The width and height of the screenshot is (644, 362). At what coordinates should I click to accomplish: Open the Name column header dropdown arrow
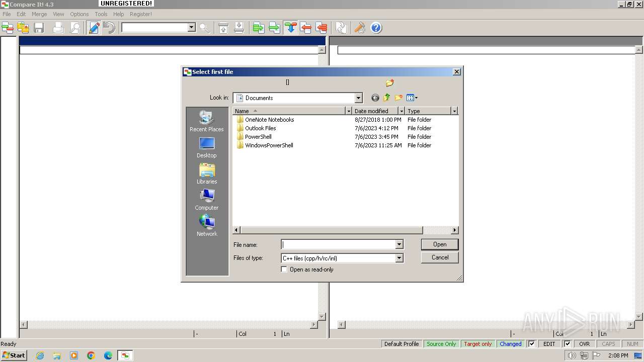coord(349,111)
